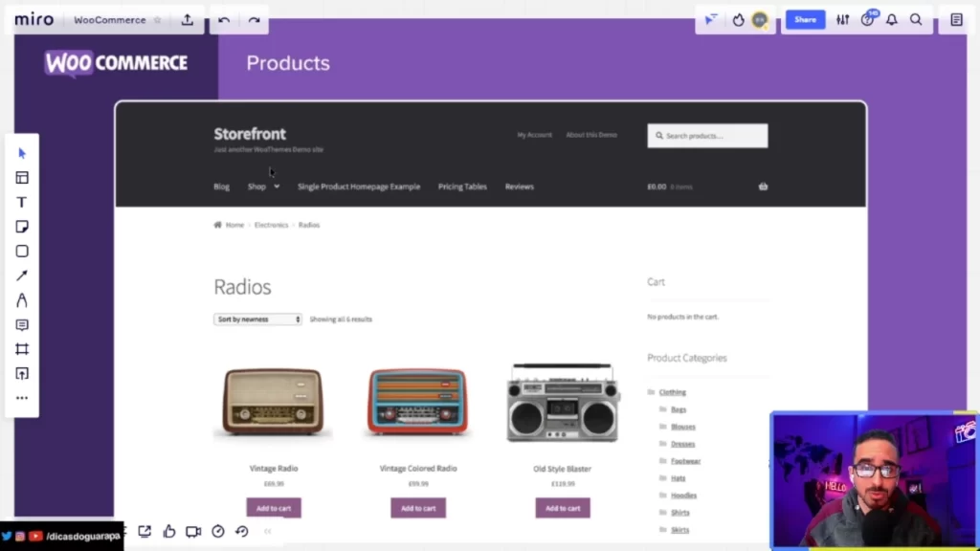Open the Reviews menu item
980x551 pixels.
(519, 187)
